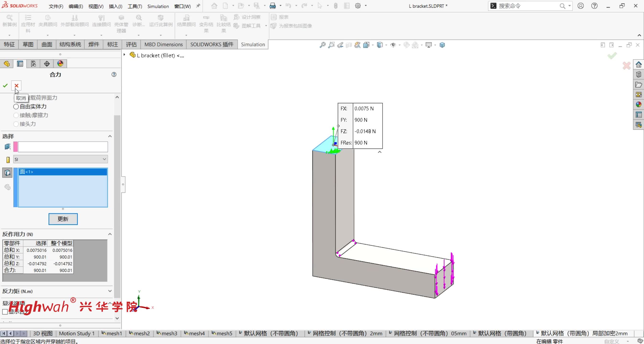Screen dimensions: 644x344
Task: Click the 更新 update button
Action: [x=63, y=219]
